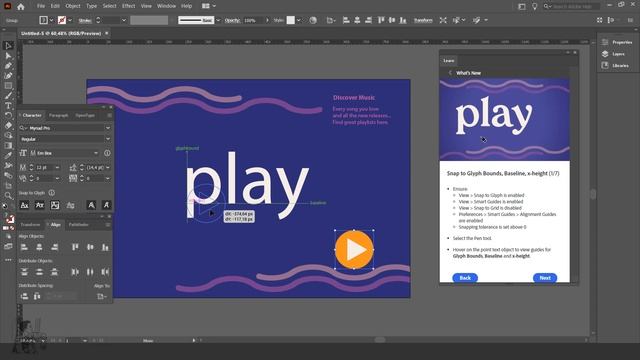Click horizontal align left in control bar
This screenshot has width=640, height=360.
346,20
